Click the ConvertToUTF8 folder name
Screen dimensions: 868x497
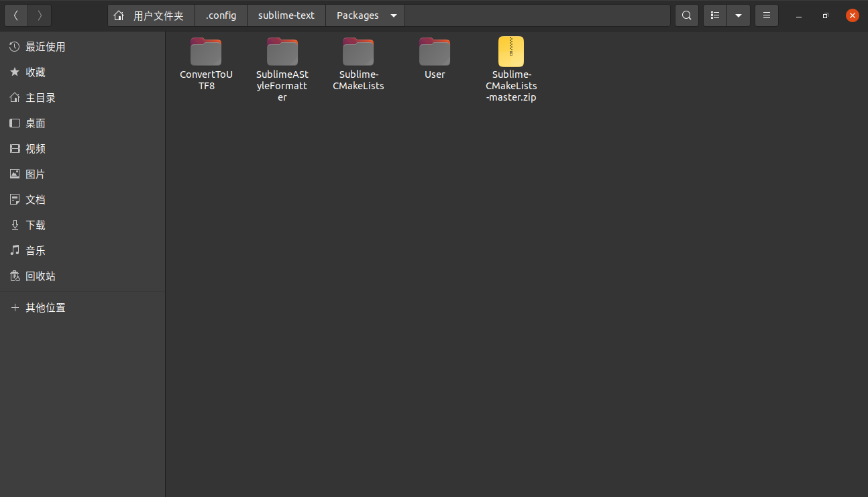pos(206,80)
